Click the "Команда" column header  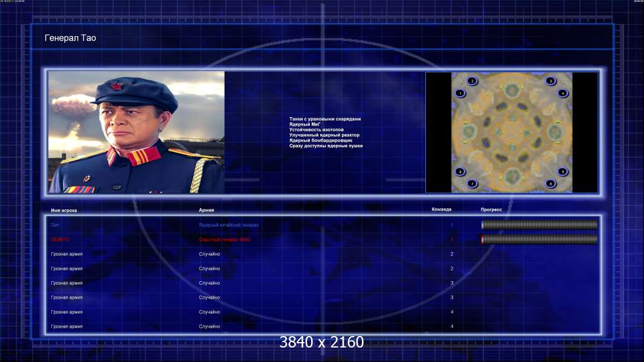(x=442, y=209)
